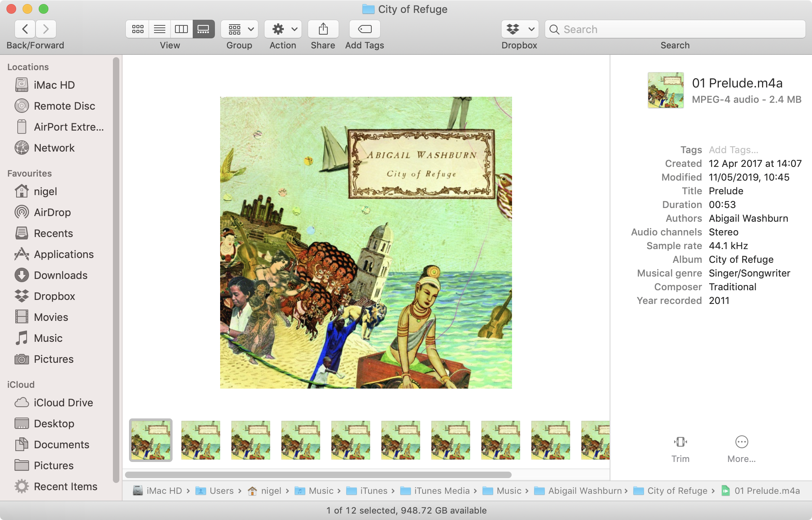Open the Group dropdown

click(239, 29)
